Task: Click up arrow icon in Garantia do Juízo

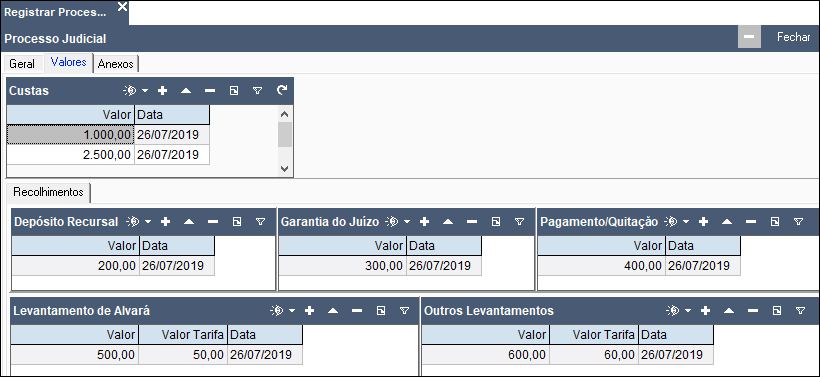Action: (448, 222)
